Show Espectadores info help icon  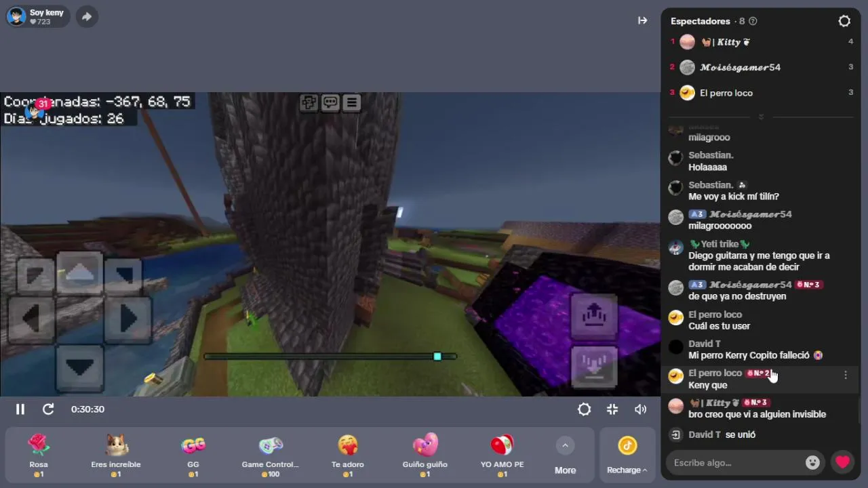point(753,21)
